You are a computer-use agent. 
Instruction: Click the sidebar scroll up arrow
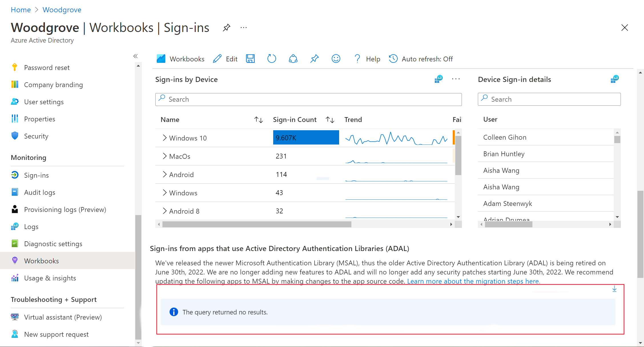point(138,66)
